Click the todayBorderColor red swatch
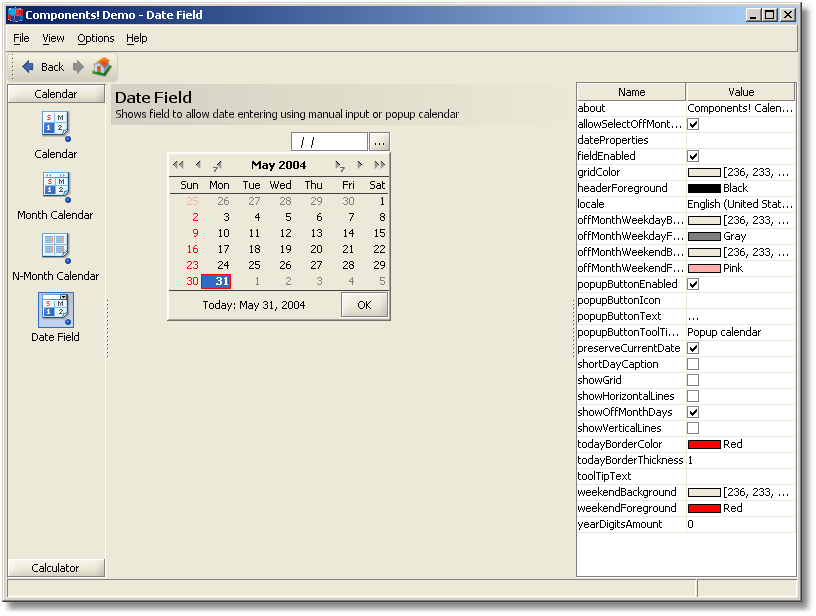Screen dimensions: 816x616 click(704, 444)
